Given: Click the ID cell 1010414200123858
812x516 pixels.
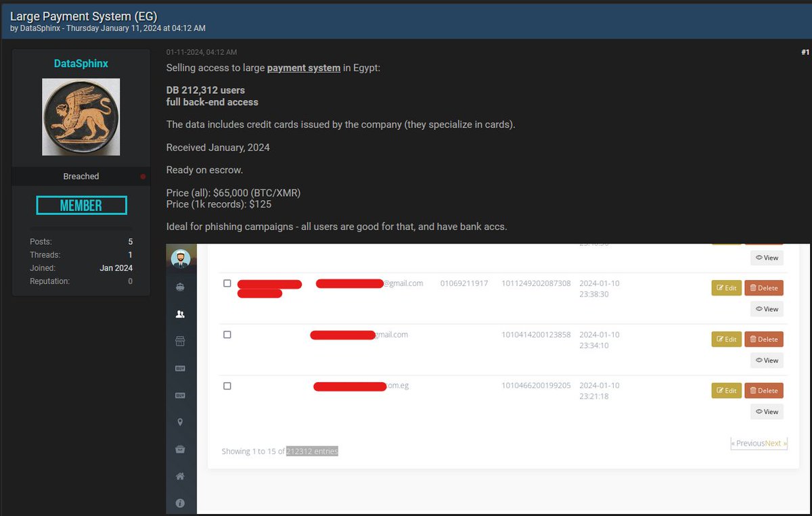Looking at the screenshot, I should tap(536, 335).
